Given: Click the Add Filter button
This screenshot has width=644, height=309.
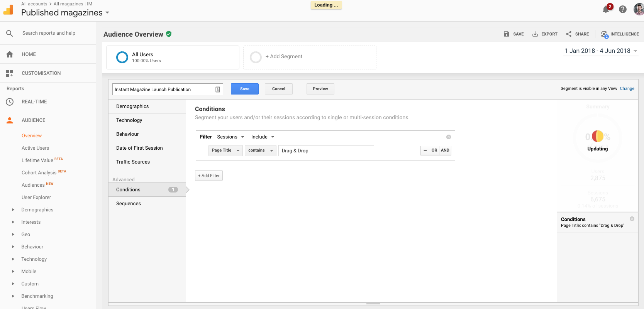Looking at the screenshot, I should pyautogui.click(x=209, y=176).
